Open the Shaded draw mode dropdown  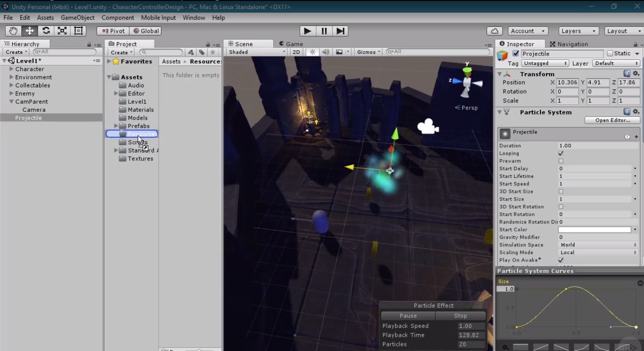[254, 52]
